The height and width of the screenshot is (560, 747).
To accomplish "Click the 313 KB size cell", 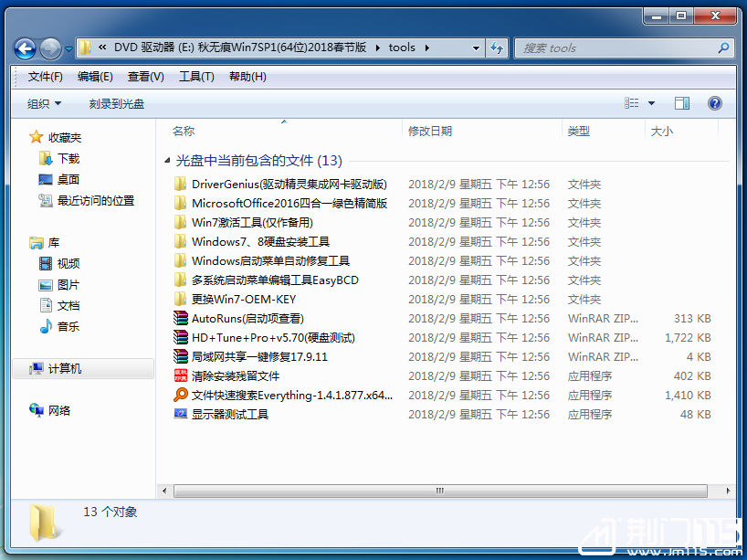I will click(692, 318).
